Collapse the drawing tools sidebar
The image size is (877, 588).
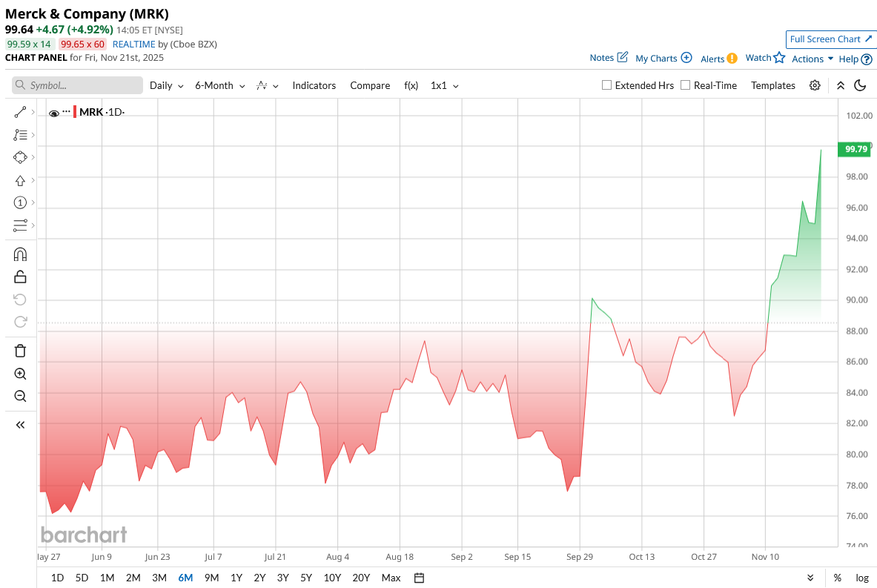point(20,425)
